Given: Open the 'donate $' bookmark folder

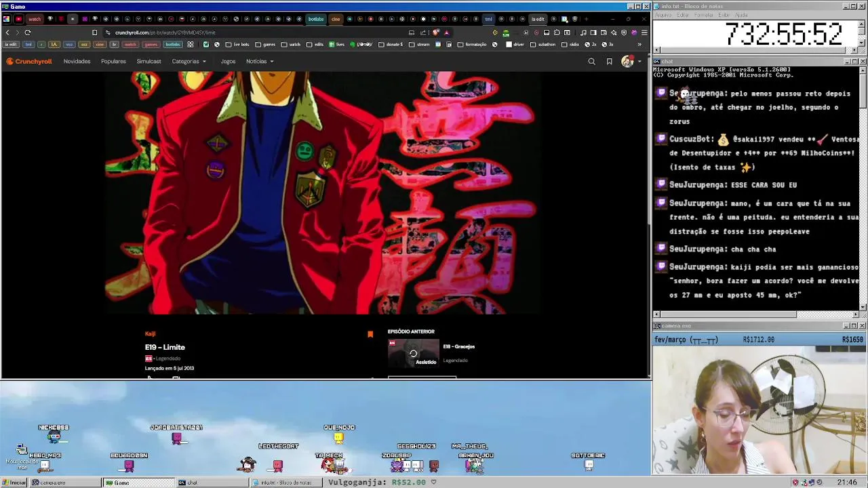Looking at the screenshot, I should (391, 45).
